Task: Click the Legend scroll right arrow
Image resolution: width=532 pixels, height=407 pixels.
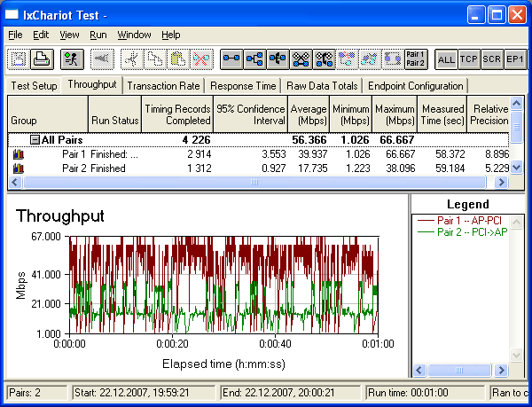Action: (501, 370)
